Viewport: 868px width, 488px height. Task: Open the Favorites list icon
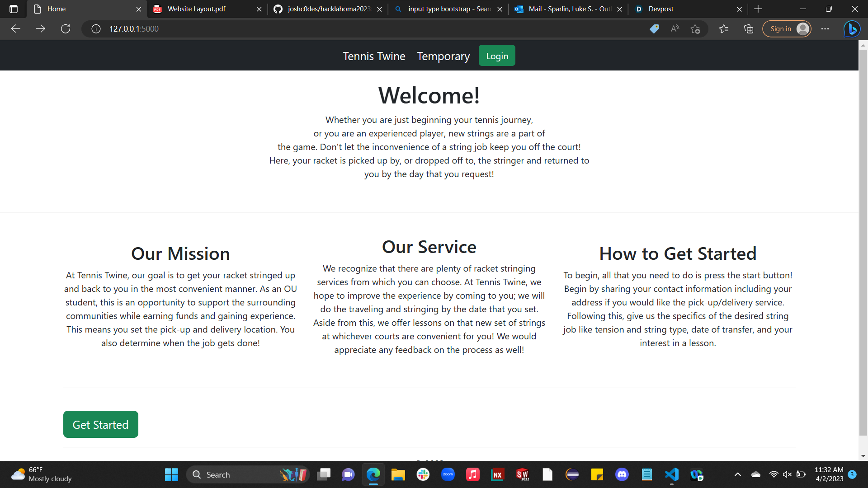click(724, 29)
